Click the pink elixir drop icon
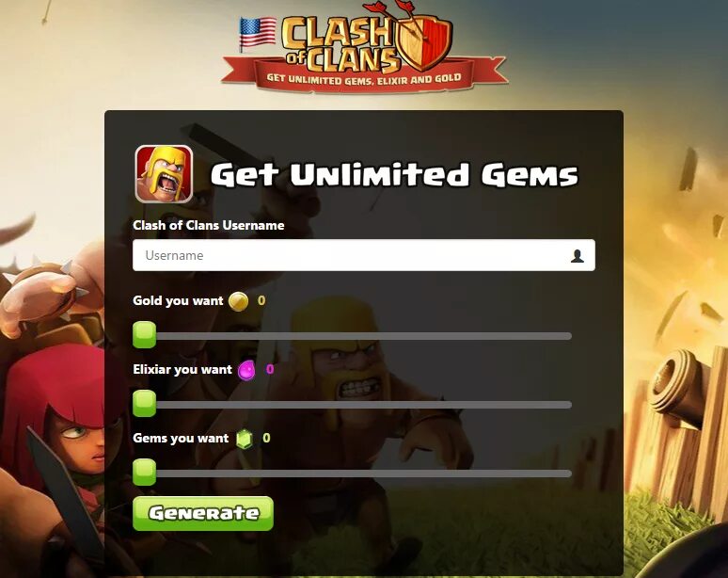This screenshot has width=728, height=578. coord(246,370)
